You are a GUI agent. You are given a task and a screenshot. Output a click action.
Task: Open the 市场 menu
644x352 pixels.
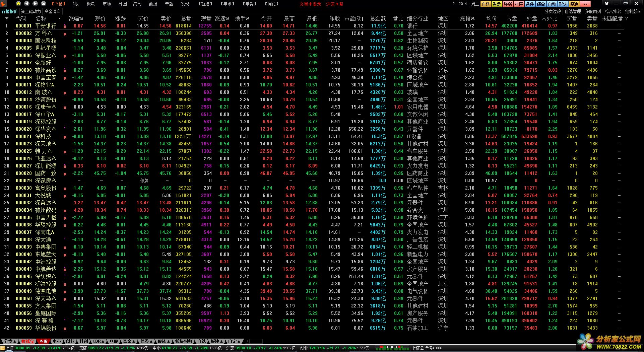point(107,4)
